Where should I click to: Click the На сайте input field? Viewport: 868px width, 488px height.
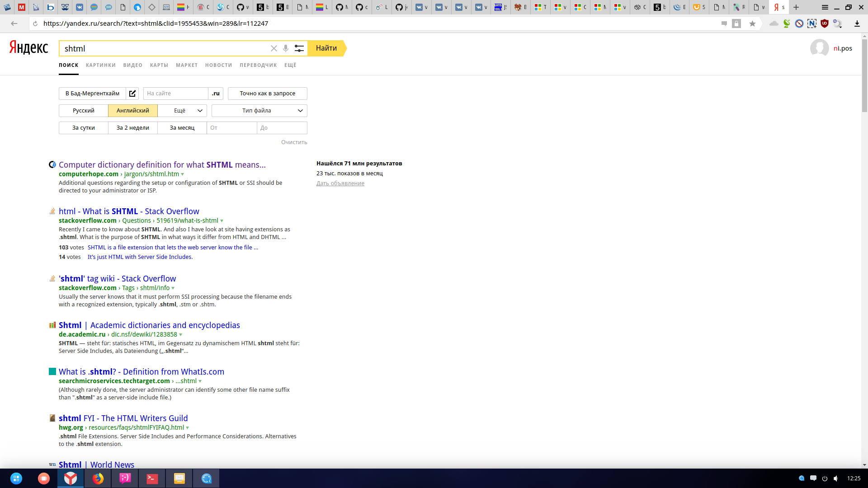tap(175, 94)
